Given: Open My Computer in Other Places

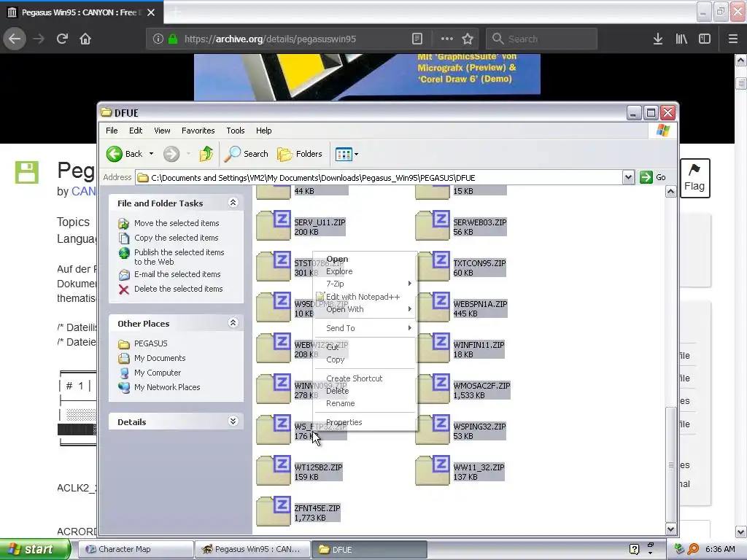Looking at the screenshot, I should click(158, 373).
